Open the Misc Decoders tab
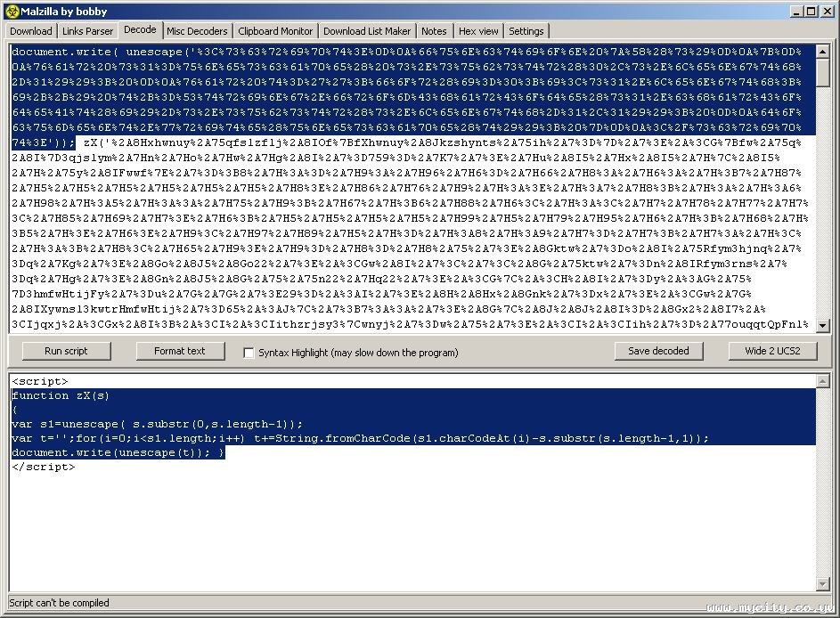The height and width of the screenshot is (618, 840). click(197, 31)
